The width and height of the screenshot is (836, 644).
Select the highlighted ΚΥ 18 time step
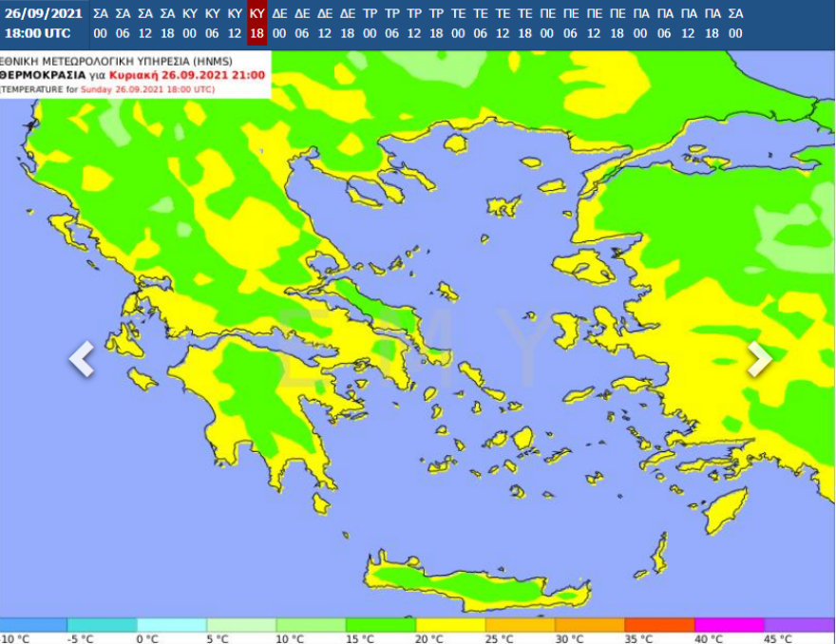(256, 23)
